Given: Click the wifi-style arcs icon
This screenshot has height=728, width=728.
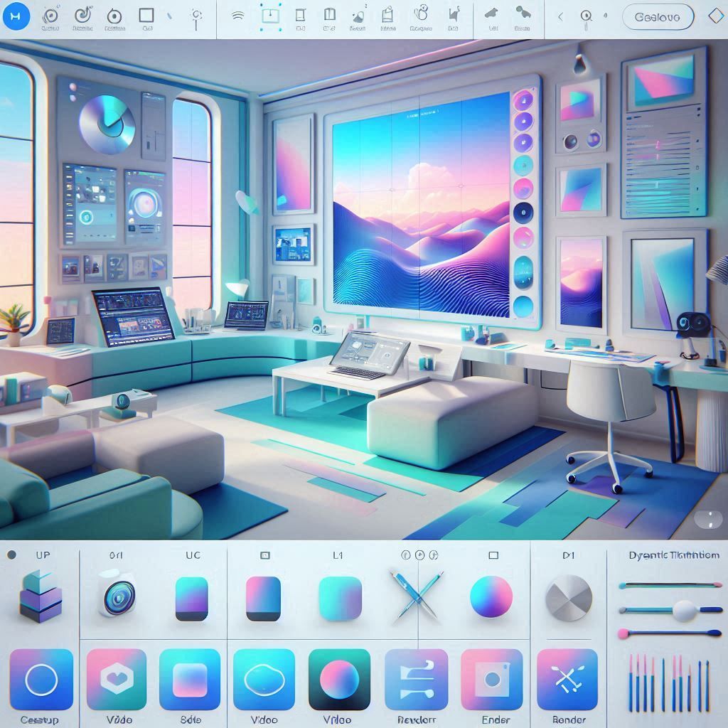Looking at the screenshot, I should coord(237,16).
